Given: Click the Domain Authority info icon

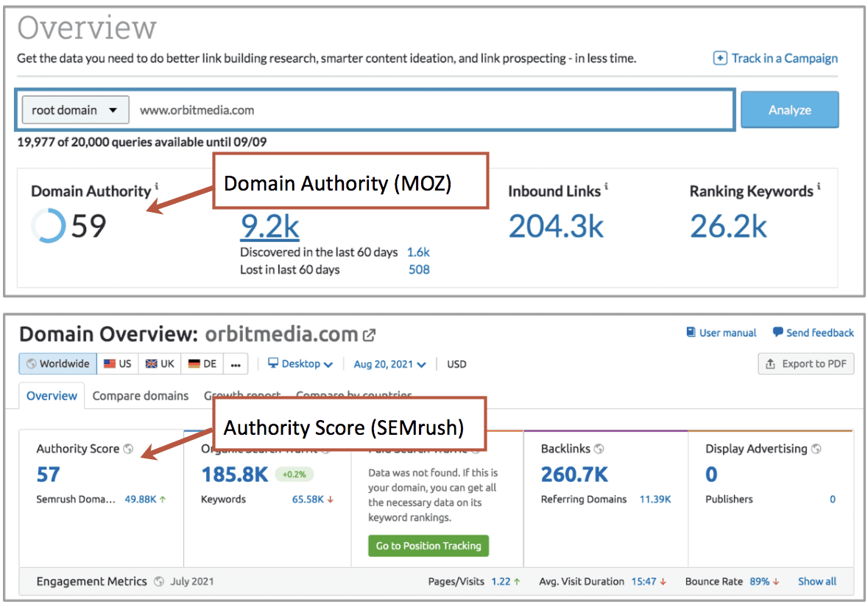Looking at the screenshot, I should tap(157, 186).
